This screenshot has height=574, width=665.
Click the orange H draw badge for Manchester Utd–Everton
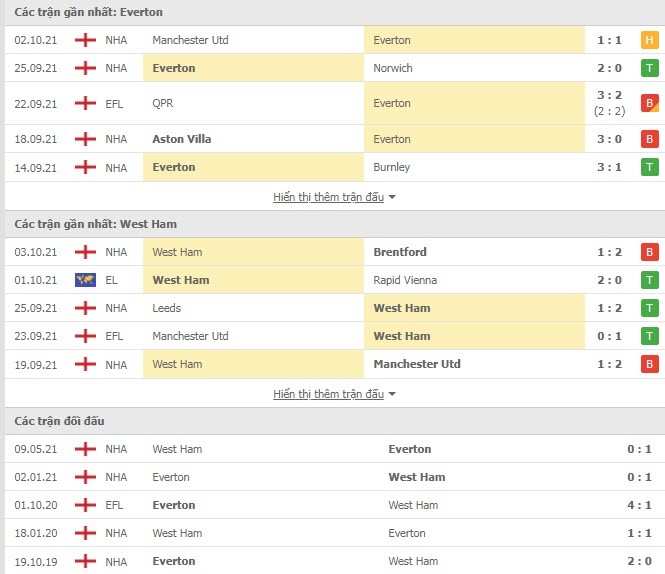pyautogui.click(x=649, y=40)
